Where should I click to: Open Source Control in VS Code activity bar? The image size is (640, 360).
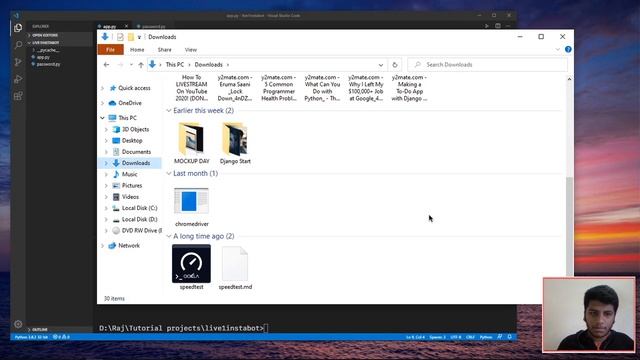18,62
